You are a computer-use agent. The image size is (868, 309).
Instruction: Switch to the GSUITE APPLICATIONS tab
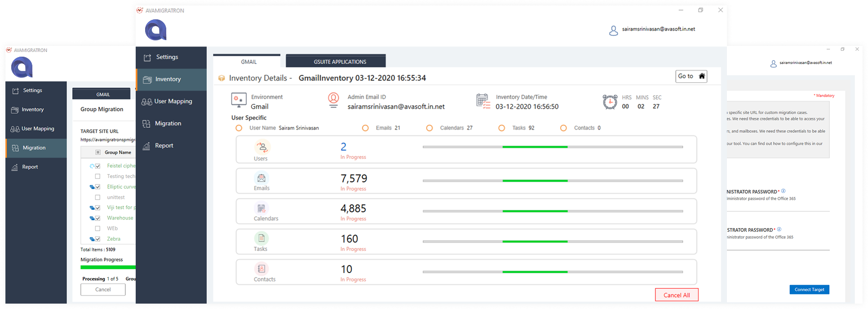336,61
